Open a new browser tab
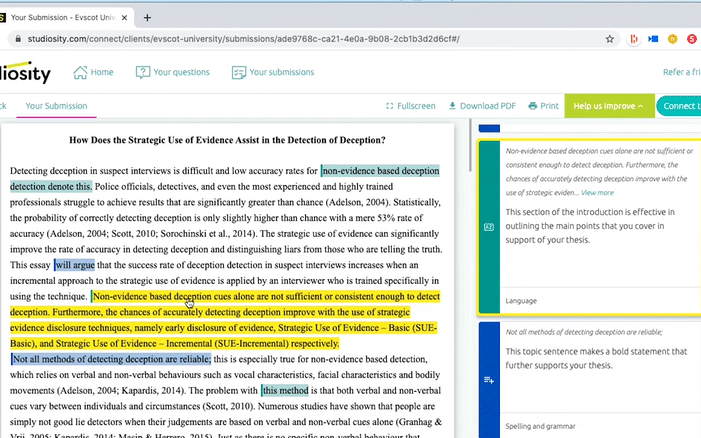The height and width of the screenshot is (438, 701). point(148,17)
